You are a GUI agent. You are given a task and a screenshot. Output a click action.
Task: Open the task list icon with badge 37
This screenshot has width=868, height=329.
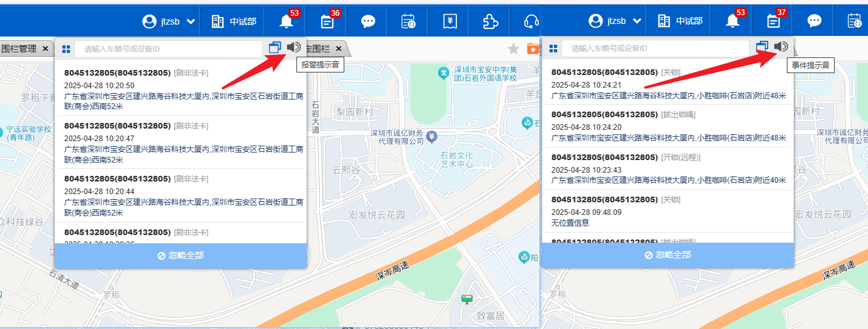(x=773, y=21)
